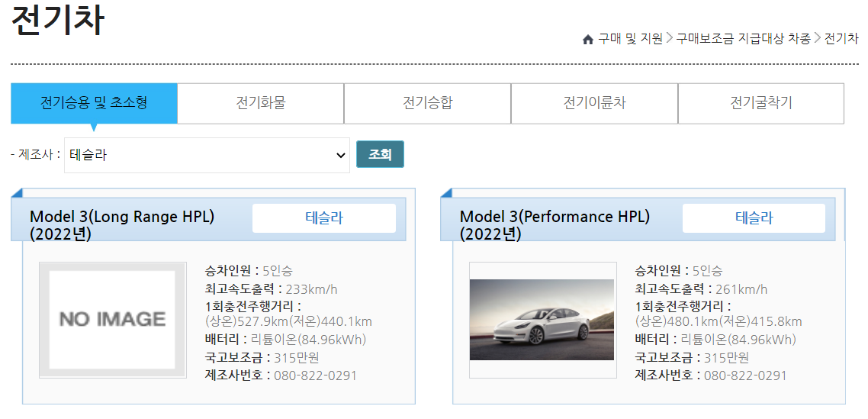Image resolution: width=868 pixels, height=419 pixels.
Task: Click 5인승 on Long Range card
Action: click(278, 271)
